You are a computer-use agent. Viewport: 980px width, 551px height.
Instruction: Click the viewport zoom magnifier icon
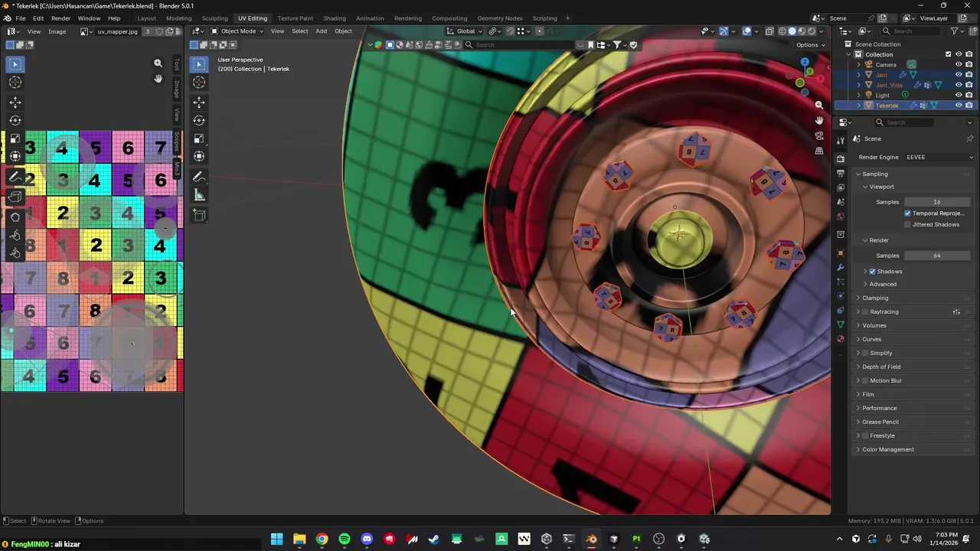point(818,105)
